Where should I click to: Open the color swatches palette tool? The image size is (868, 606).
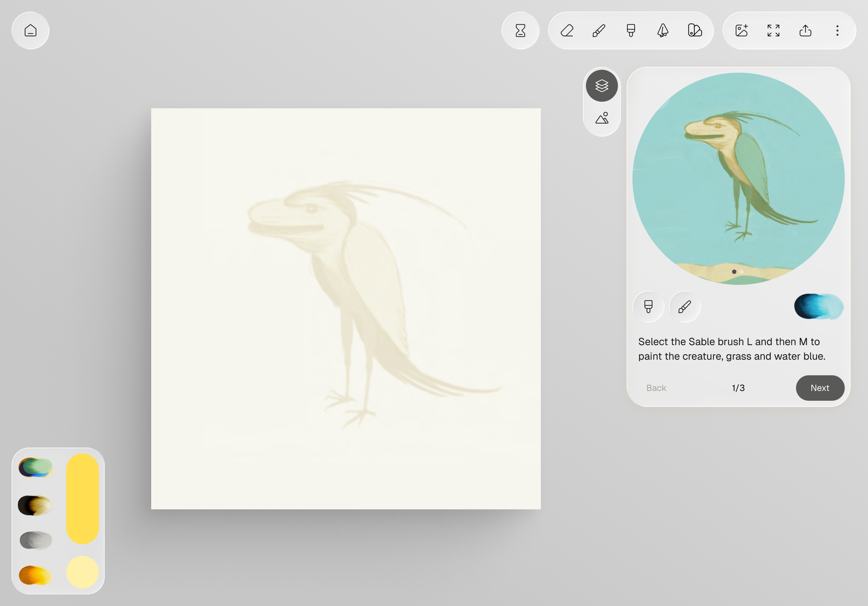coord(695,31)
